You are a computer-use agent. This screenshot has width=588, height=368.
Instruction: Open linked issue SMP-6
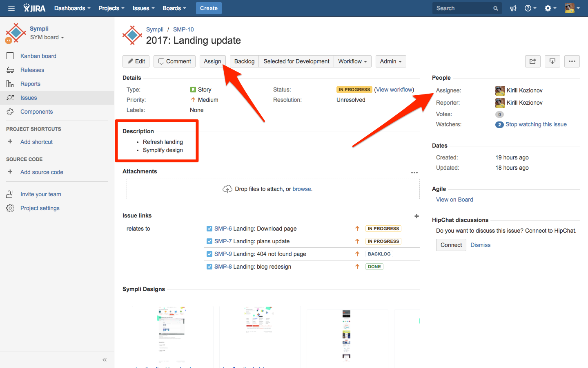[223, 229]
